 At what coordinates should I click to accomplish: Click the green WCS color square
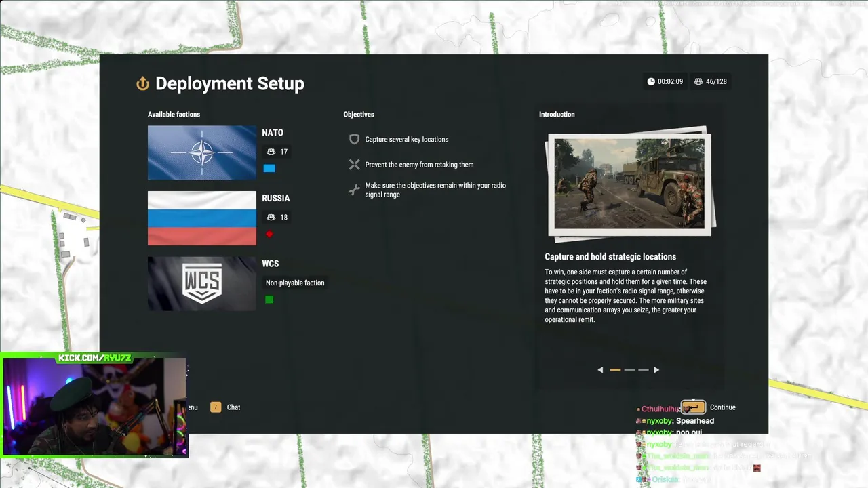coord(269,300)
